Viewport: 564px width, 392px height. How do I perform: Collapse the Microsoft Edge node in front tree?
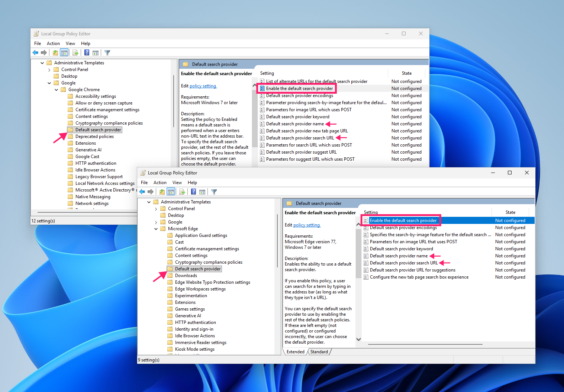tap(156, 229)
